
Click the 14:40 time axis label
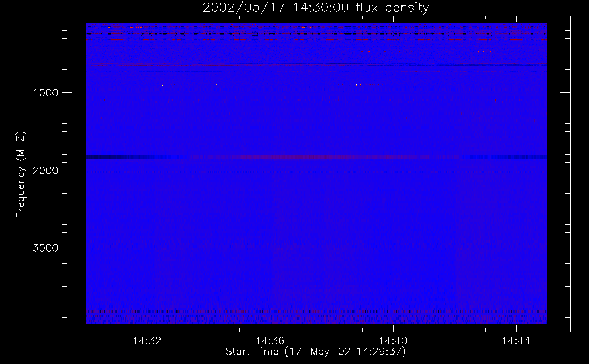(393, 341)
